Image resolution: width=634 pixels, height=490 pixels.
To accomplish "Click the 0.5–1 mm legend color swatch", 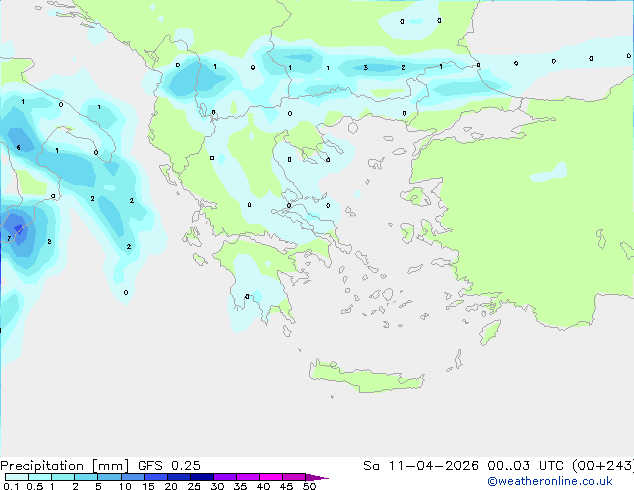I will tap(40, 477).
